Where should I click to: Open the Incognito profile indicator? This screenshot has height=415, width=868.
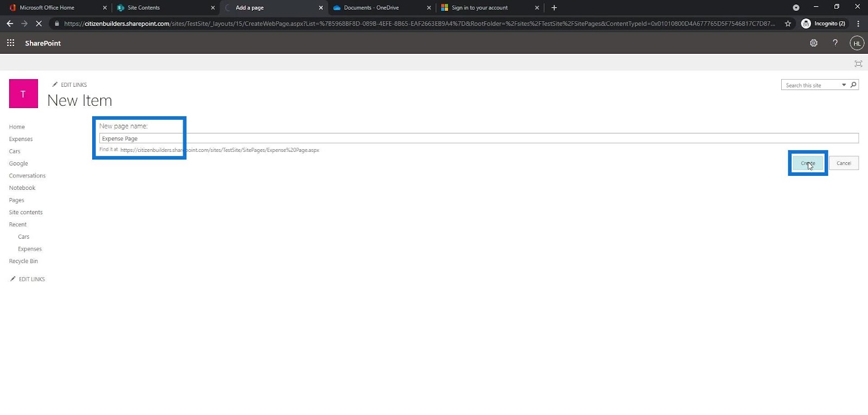(x=824, y=23)
